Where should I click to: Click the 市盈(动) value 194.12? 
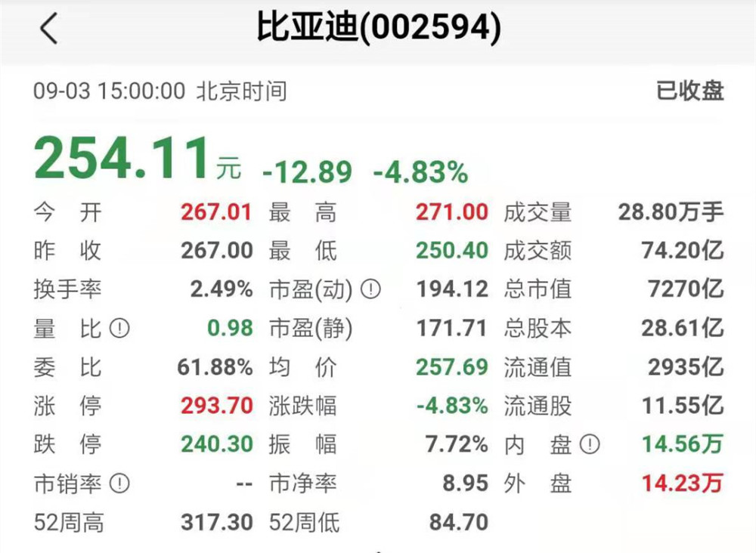[x=452, y=289]
